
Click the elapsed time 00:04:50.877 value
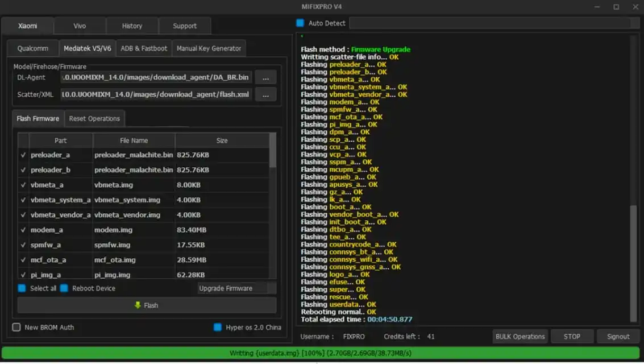tap(390, 319)
